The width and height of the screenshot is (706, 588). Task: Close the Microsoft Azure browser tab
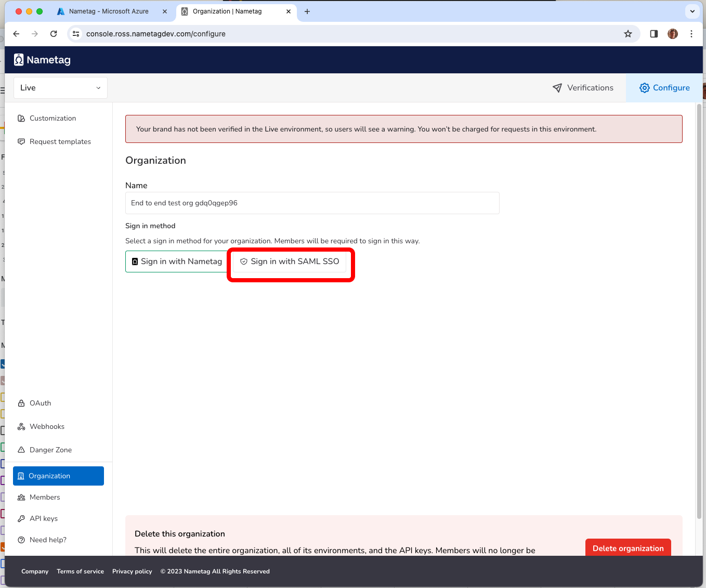click(x=165, y=11)
